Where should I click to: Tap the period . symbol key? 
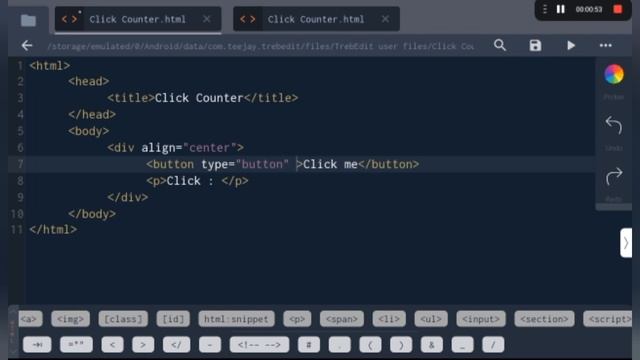[340, 344]
